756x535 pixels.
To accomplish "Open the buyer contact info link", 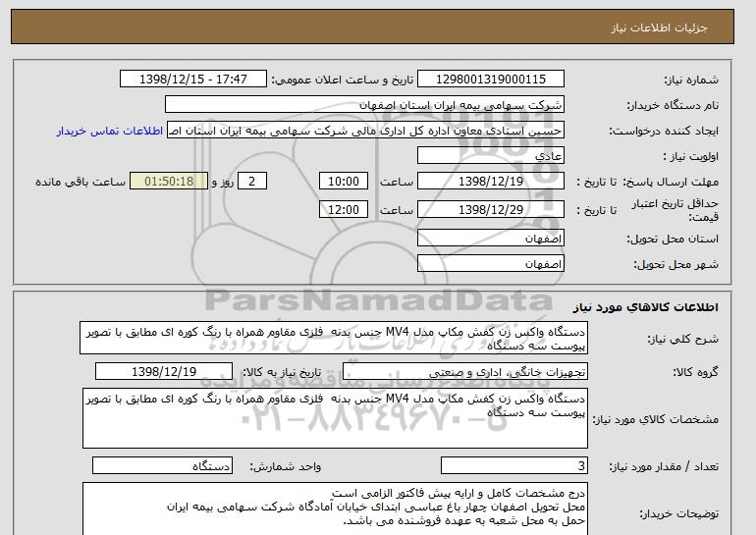I will pyautogui.click(x=109, y=132).
